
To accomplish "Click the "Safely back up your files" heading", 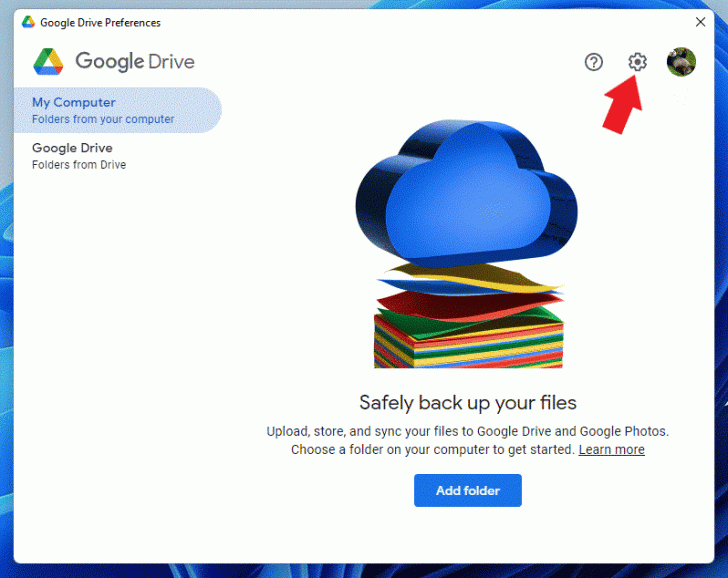I will coord(468,403).
